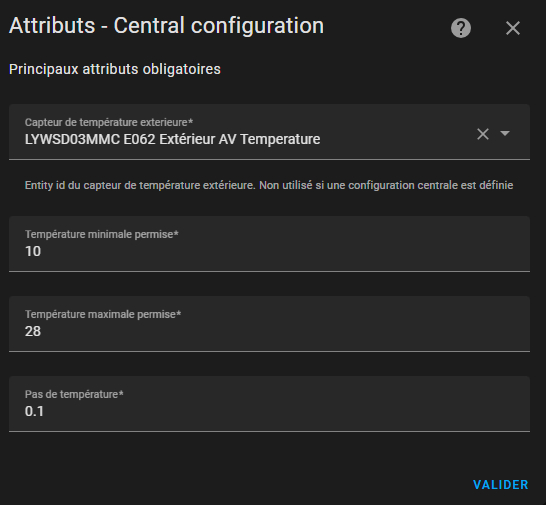
Task: Focus the Température maximale permise field
Action: (269, 324)
